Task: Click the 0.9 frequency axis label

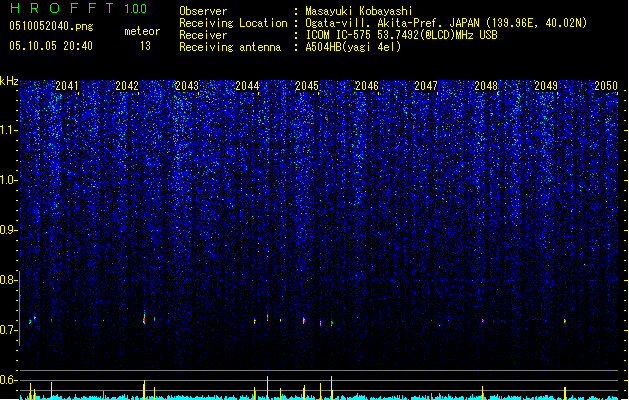Action: [x=9, y=230]
